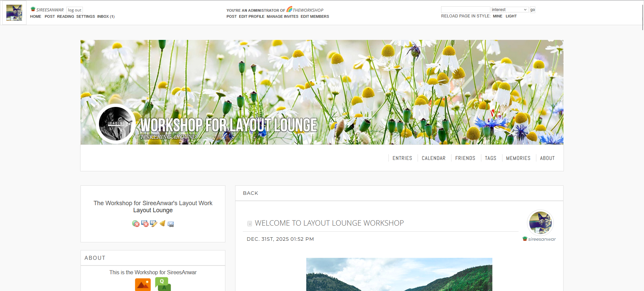The image size is (644, 291).
Task: Click the Manage Invites link
Action: [282, 16]
